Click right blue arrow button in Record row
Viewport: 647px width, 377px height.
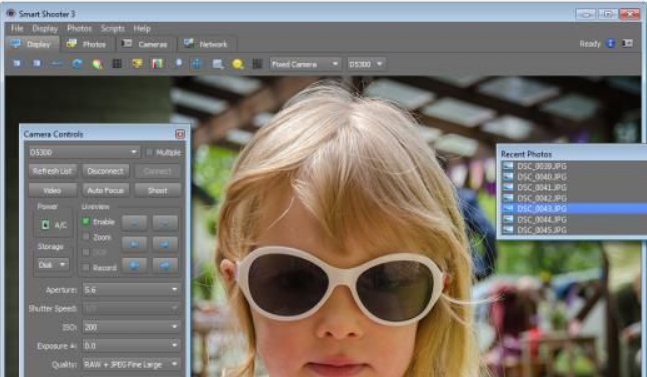(165, 266)
